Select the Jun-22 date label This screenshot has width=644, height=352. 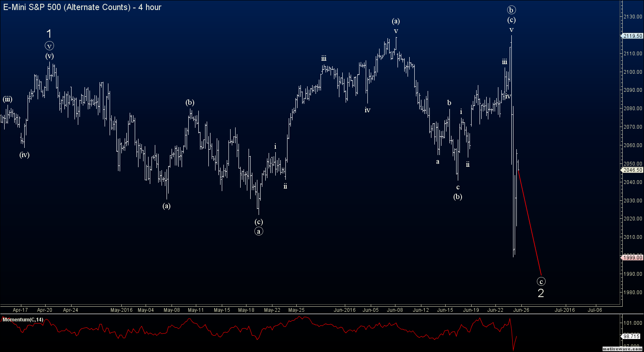click(495, 311)
